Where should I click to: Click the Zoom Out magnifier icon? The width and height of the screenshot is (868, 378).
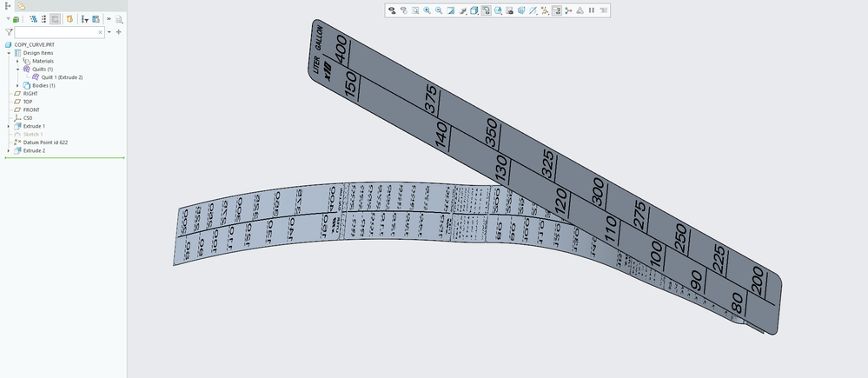click(439, 10)
